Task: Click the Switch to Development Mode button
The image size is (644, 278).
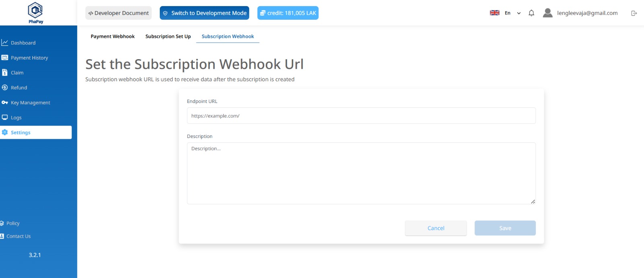Action: coord(204,13)
